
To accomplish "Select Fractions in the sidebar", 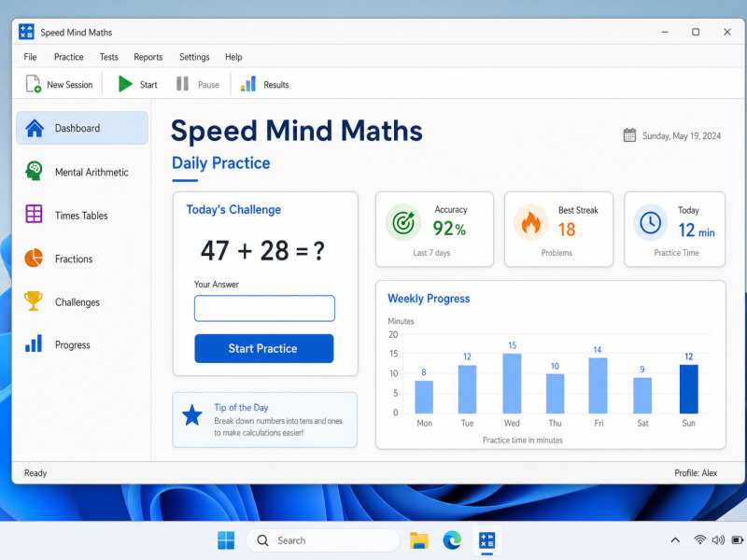I will [82, 259].
